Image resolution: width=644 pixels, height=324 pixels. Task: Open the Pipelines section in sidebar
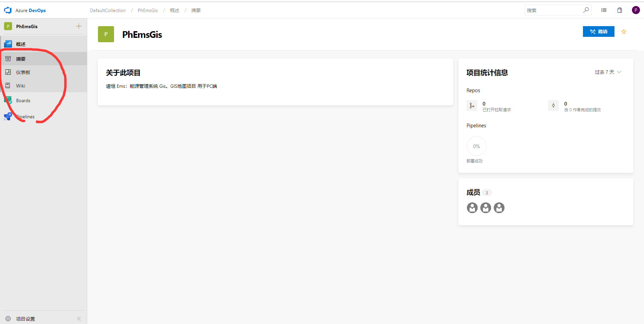point(25,117)
